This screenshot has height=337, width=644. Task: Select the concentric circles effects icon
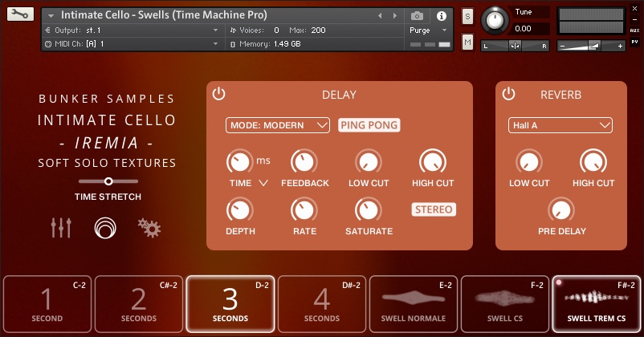coord(104,228)
